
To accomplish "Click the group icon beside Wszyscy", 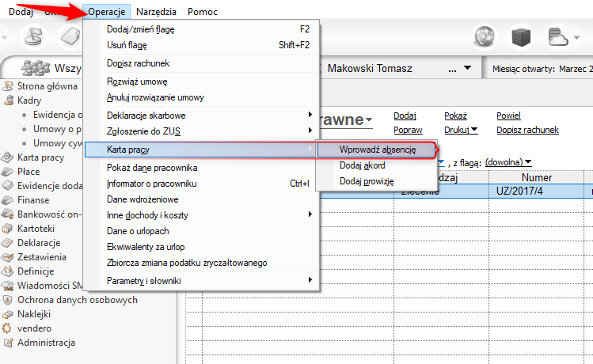I will pos(35,68).
